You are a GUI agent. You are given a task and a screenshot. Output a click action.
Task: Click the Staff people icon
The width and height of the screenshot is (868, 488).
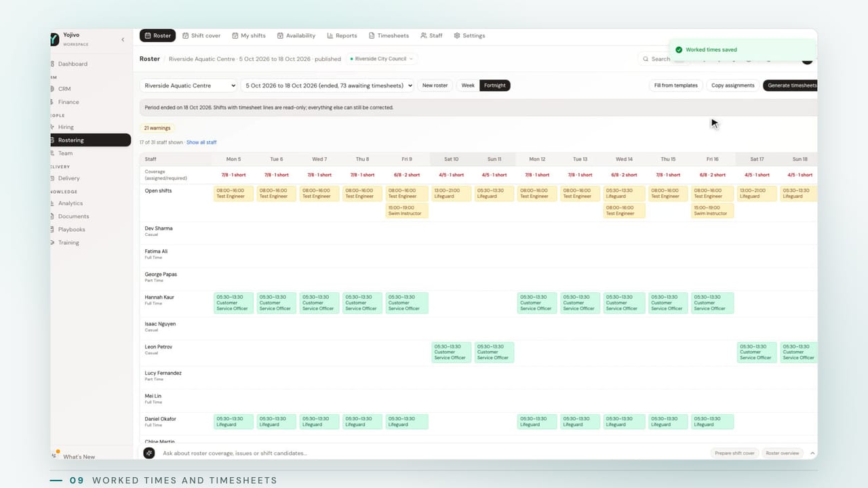423,35
